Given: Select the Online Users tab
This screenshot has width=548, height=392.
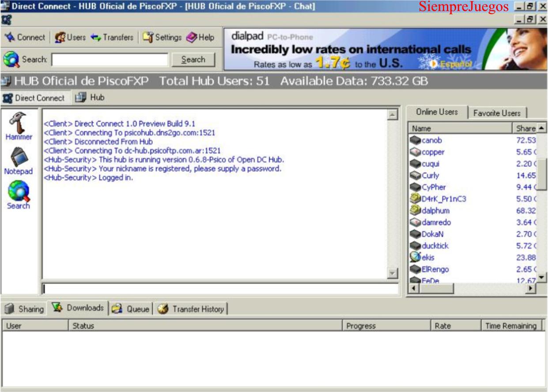Looking at the screenshot, I should click(436, 112).
